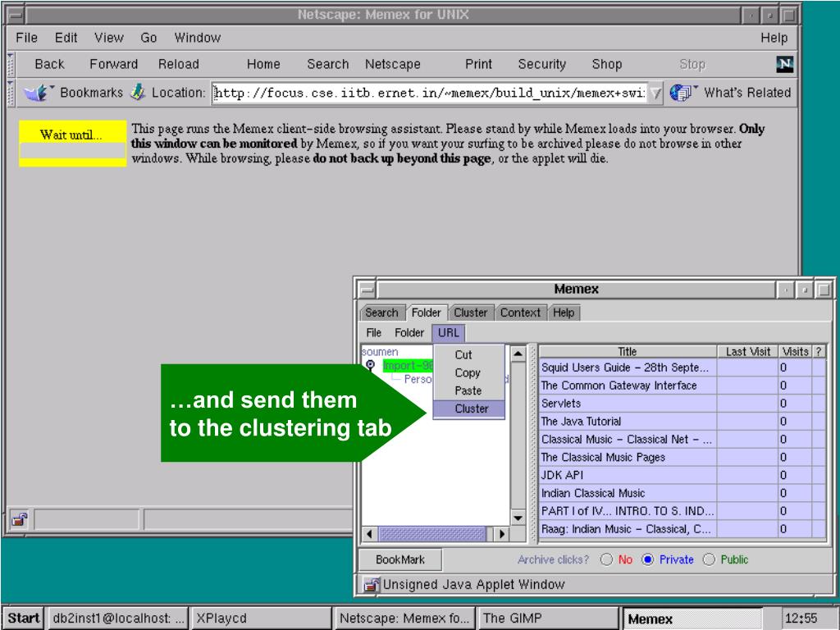Open the Memex Folder menu
Screen dimensions: 840x630
click(409, 333)
